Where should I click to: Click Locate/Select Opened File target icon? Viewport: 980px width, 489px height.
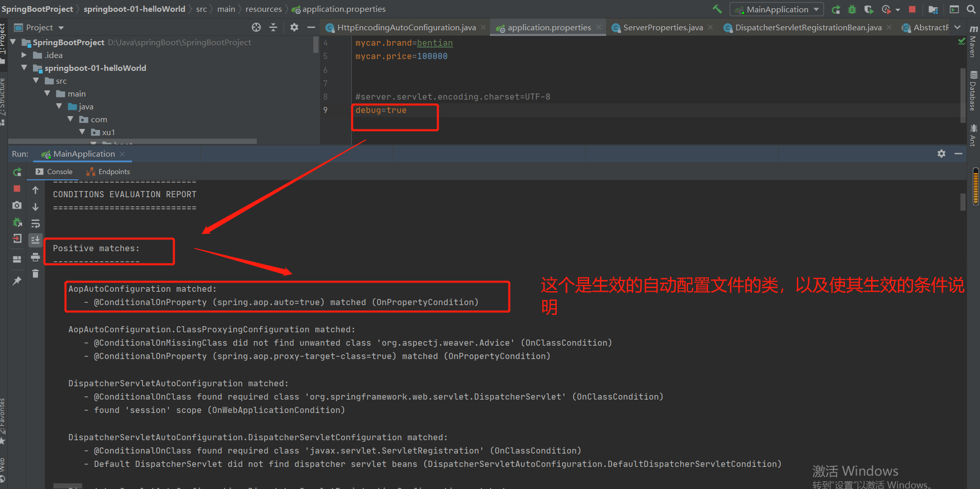pyautogui.click(x=256, y=27)
